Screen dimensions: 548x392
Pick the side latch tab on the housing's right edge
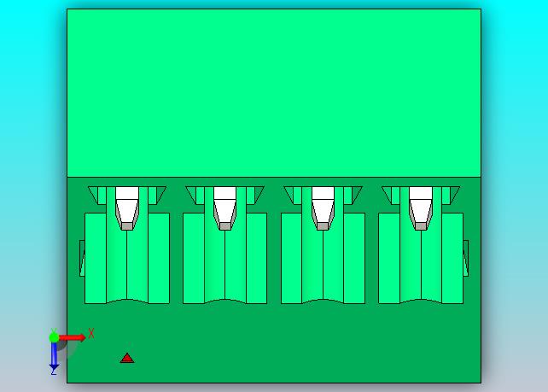466,258
